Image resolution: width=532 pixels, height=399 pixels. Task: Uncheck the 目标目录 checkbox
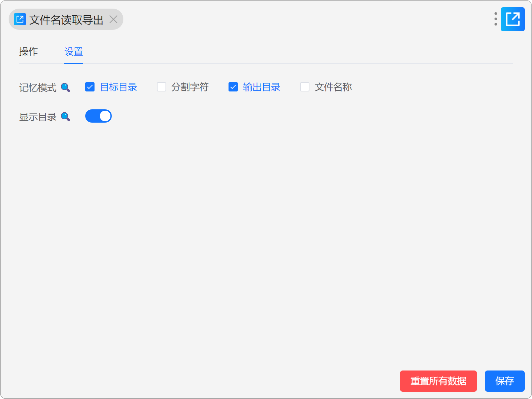[90, 87]
